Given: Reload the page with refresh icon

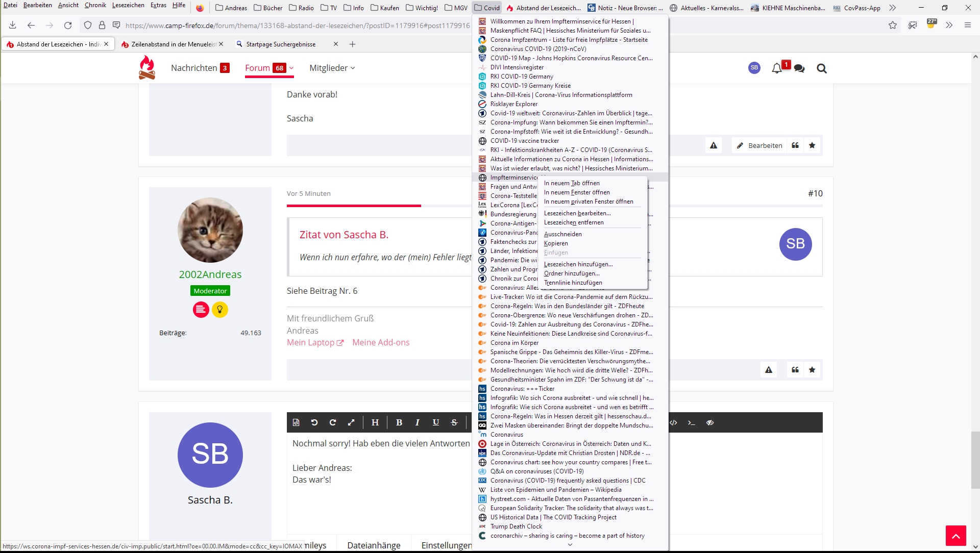Looking at the screenshot, I should click(68, 25).
